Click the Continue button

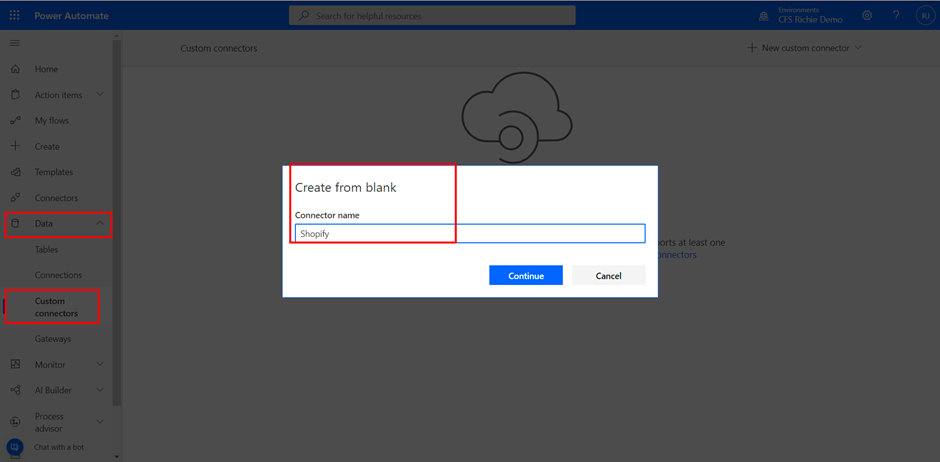[526, 276]
